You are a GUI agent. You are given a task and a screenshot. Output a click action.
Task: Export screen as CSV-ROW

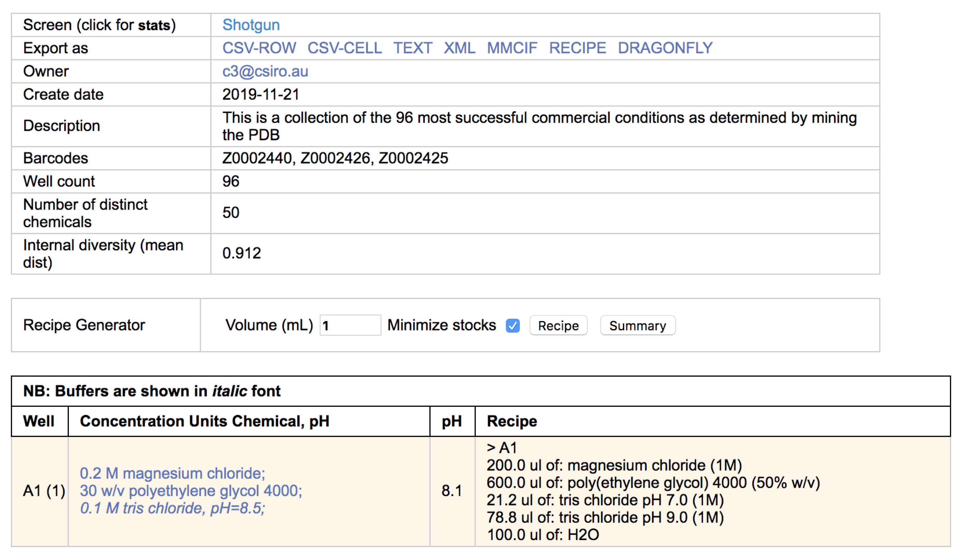tap(259, 48)
